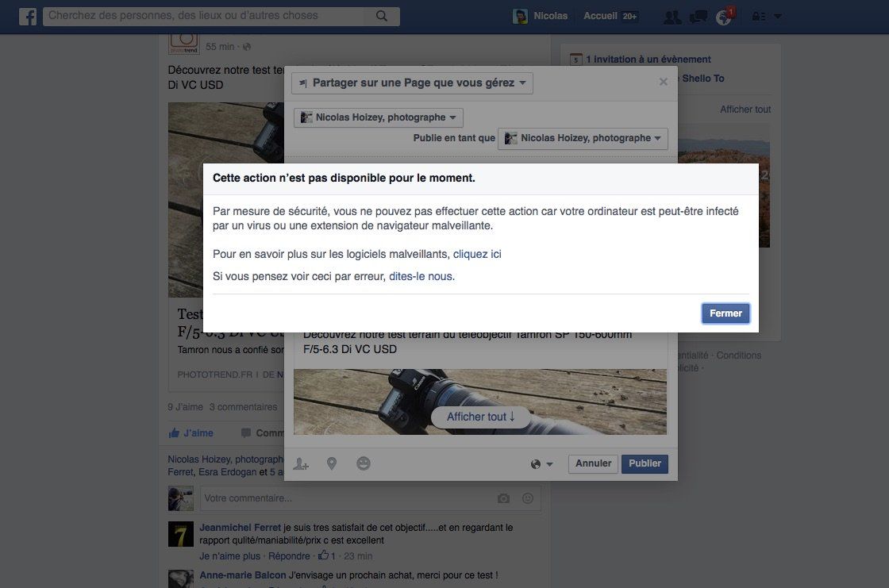Open friend requests icon in top bar
This screenshot has width=889, height=588.
[x=672, y=17]
